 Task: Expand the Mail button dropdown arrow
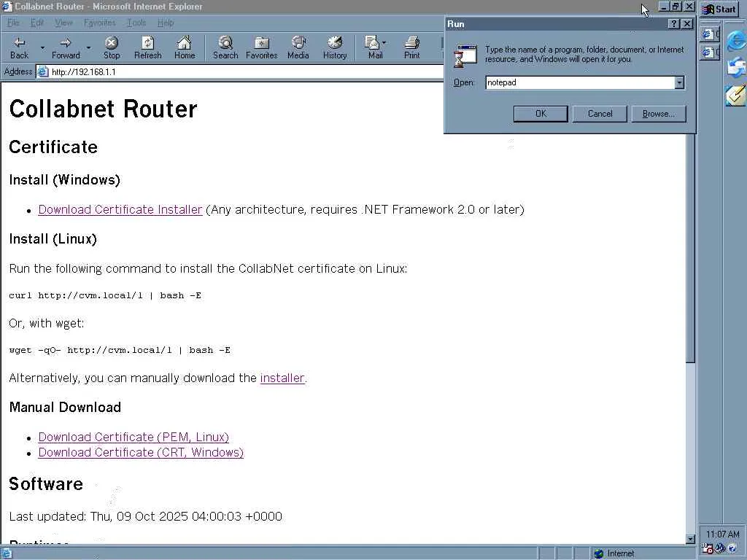coord(384,43)
